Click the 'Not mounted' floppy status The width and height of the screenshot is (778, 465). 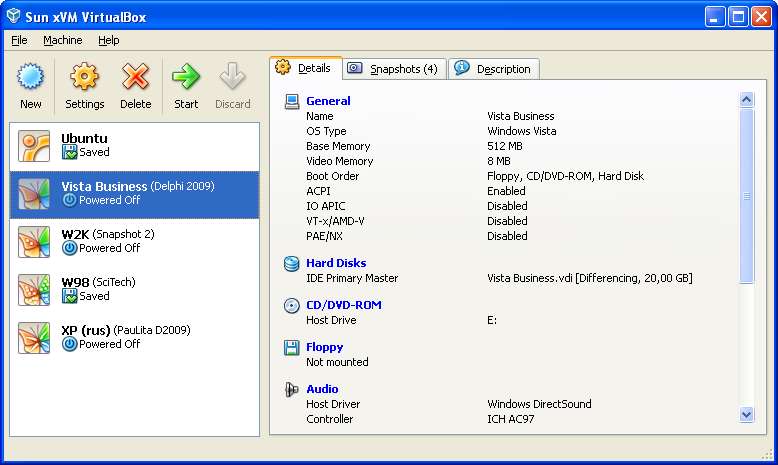click(x=337, y=362)
